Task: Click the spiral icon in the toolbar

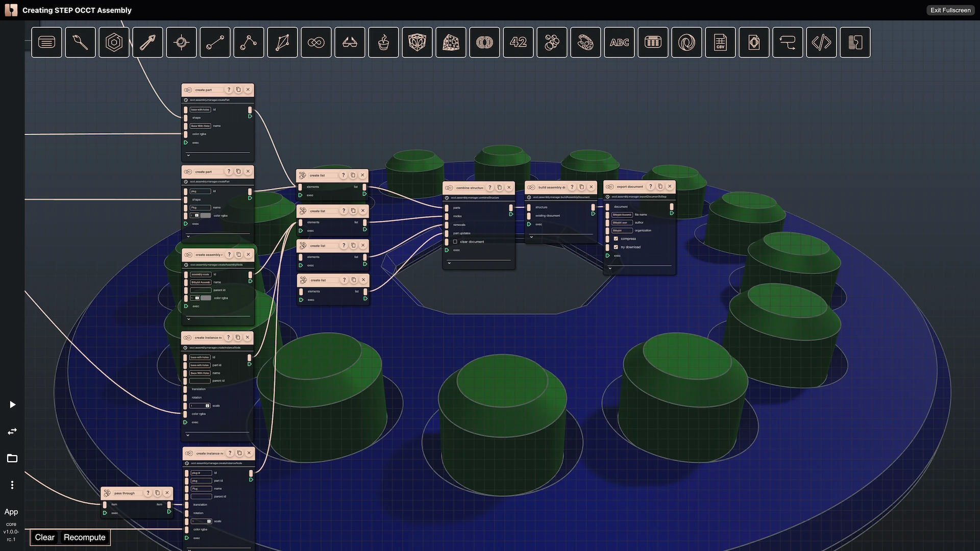Action: (x=687, y=42)
